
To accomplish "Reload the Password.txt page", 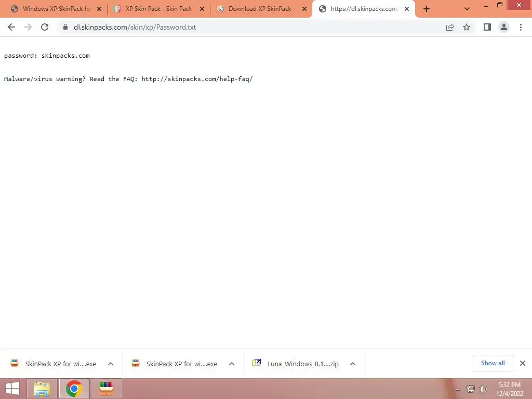I will (x=45, y=27).
